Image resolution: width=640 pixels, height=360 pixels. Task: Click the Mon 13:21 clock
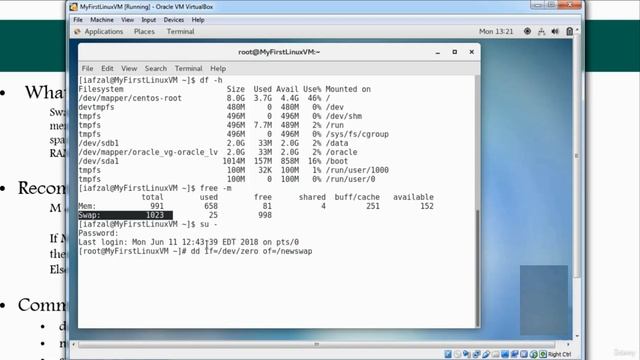click(x=496, y=31)
